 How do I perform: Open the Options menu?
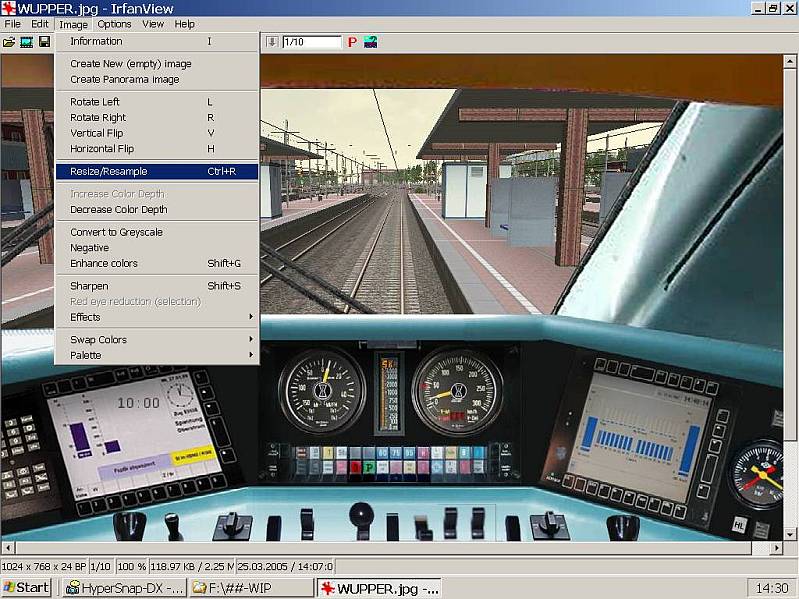(x=114, y=24)
